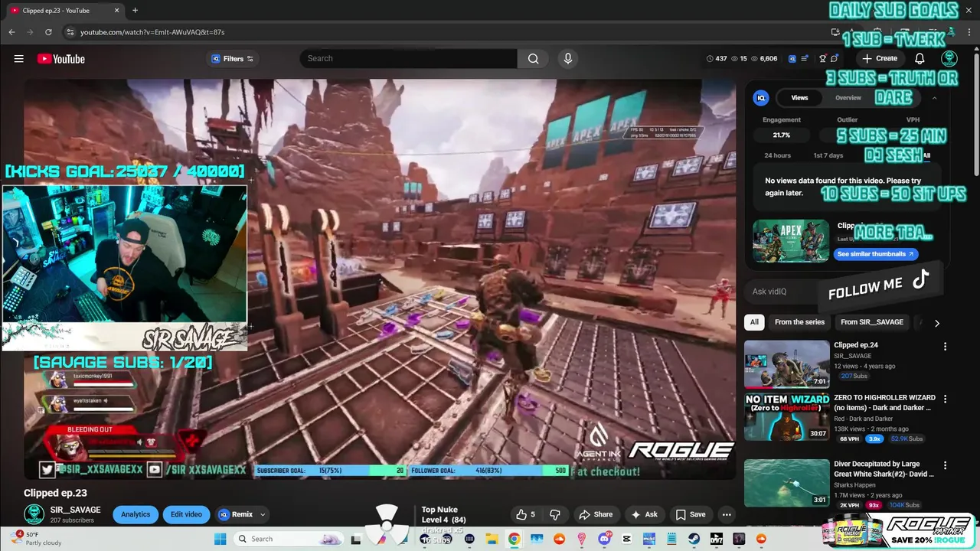Open channel Analytics
The width and height of the screenshot is (980, 551).
(x=136, y=514)
